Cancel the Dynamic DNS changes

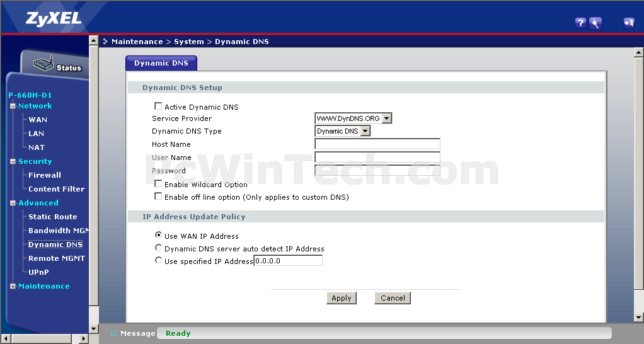pos(393,298)
